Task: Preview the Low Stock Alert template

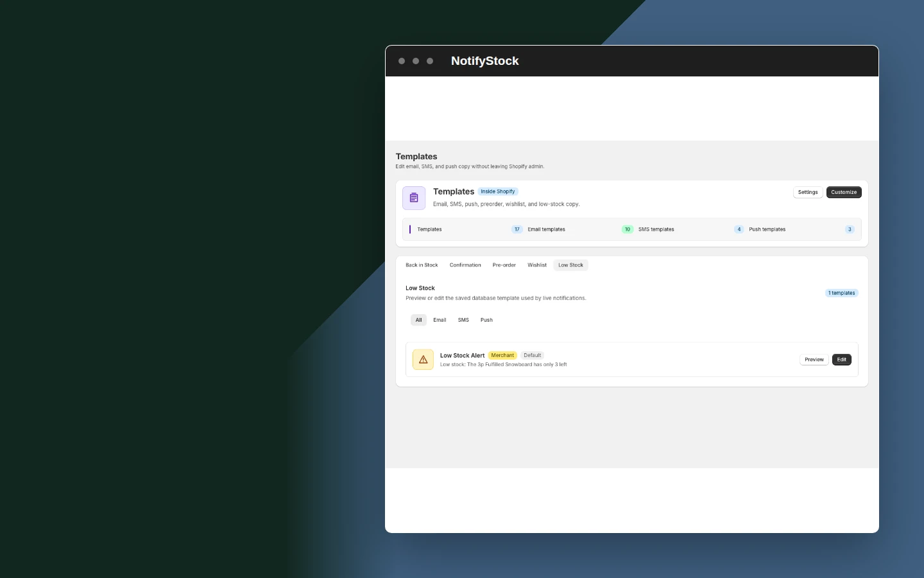Action: point(814,360)
